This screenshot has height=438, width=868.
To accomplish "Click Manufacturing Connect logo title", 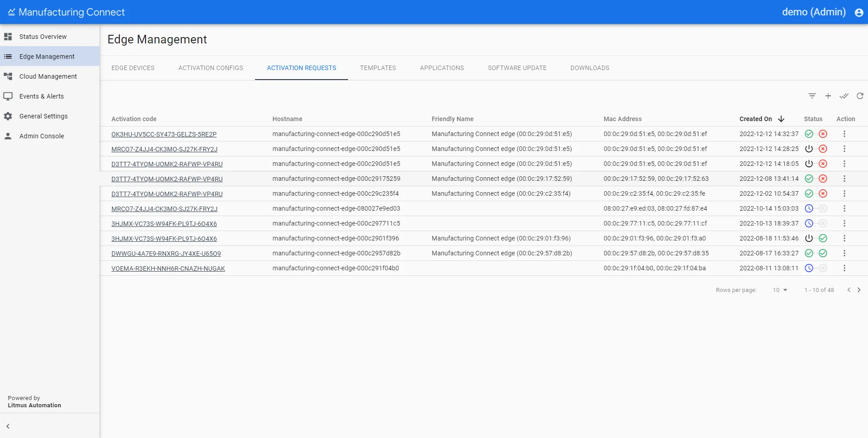I will pyautogui.click(x=66, y=12).
